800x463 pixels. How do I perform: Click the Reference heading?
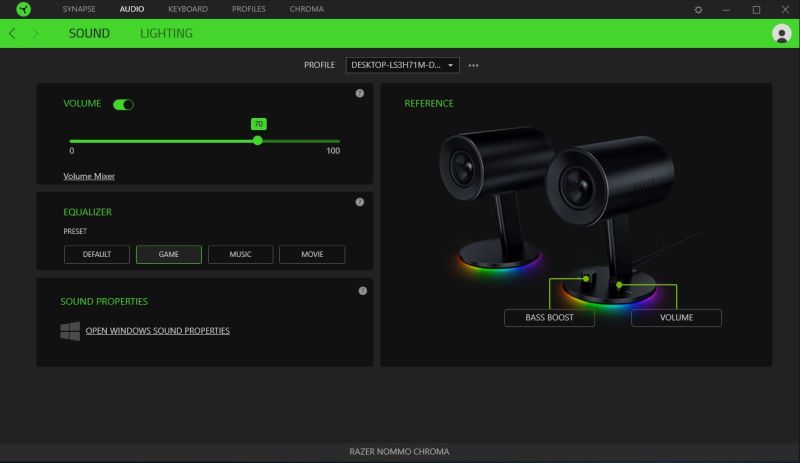pos(429,104)
